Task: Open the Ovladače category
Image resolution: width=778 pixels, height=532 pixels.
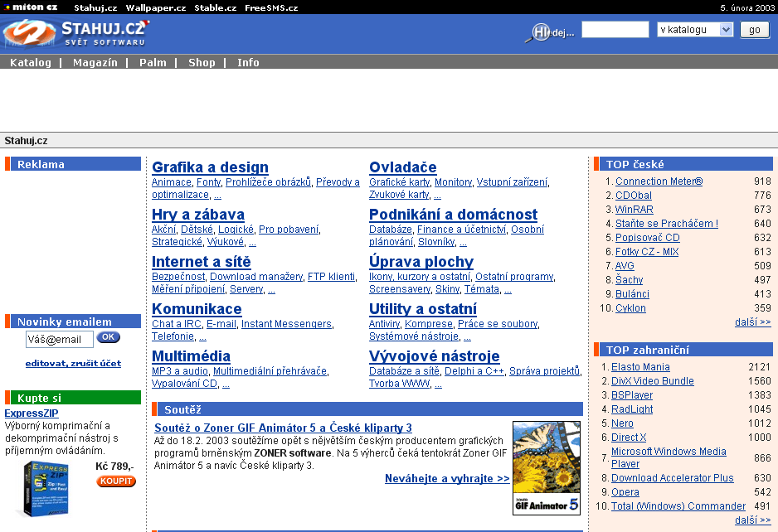Action: click(403, 167)
